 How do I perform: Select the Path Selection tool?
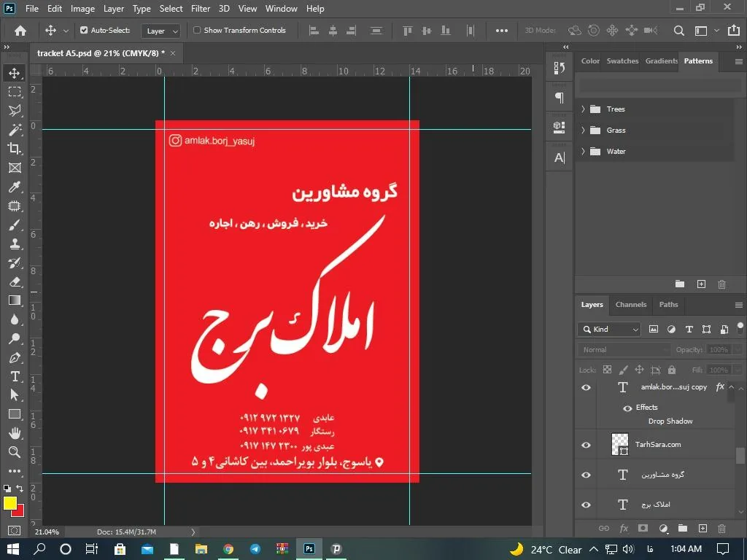[15, 395]
